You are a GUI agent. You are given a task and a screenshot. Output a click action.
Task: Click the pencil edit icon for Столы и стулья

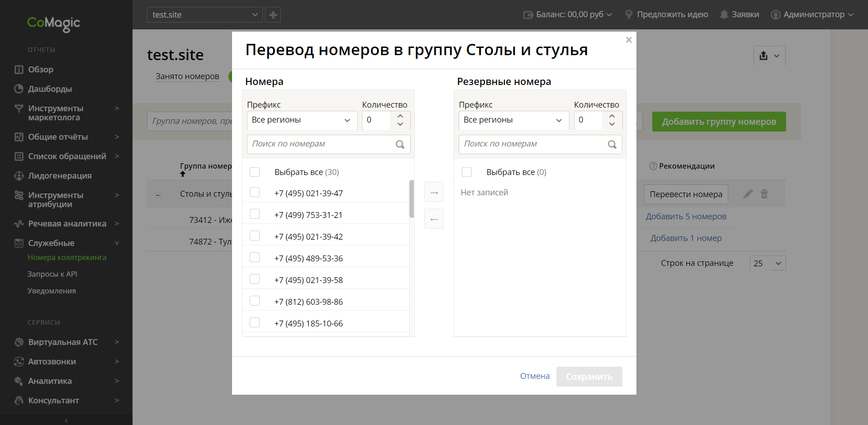pyautogui.click(x=748, y=194)
